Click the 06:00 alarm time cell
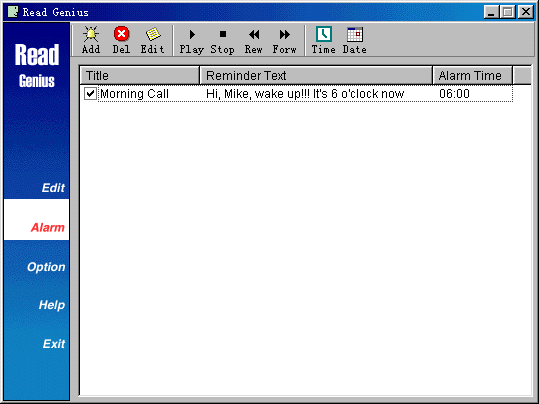 coord(454,94)
